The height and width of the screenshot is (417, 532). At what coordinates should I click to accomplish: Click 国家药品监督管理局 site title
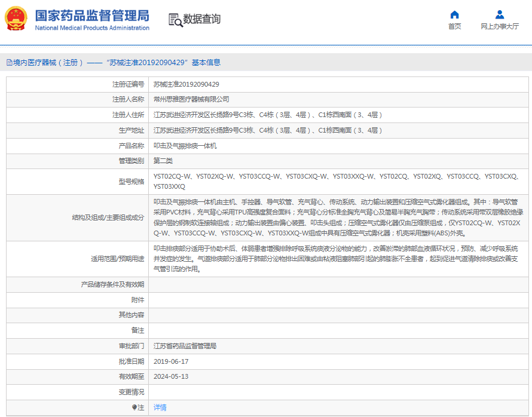[92, 16]
